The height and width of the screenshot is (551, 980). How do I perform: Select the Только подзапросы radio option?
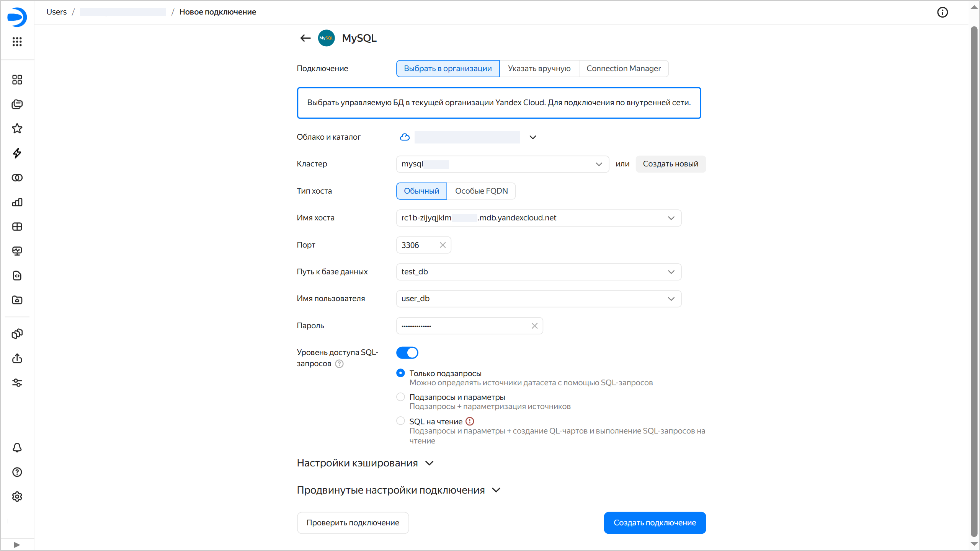(400, 373)
